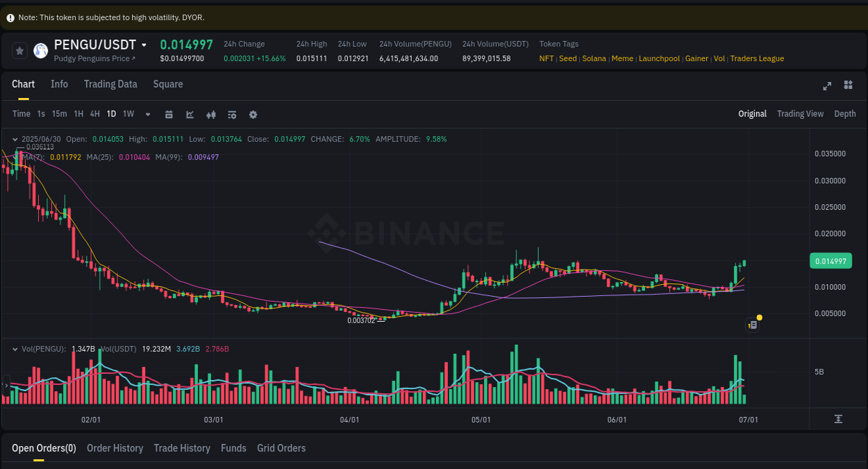Select the Meme token tag
The image size is (868, 469).
622,58
